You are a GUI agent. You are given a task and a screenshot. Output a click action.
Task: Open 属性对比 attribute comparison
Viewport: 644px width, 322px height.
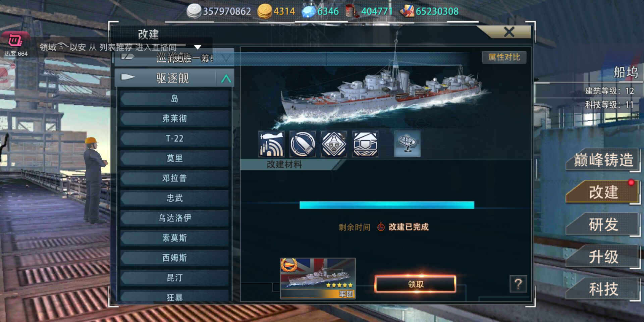tap(504, 57)
